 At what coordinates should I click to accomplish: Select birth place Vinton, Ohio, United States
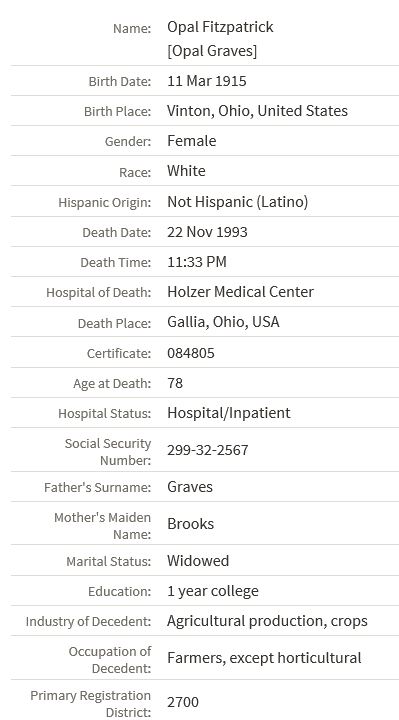tap(257, 111)
